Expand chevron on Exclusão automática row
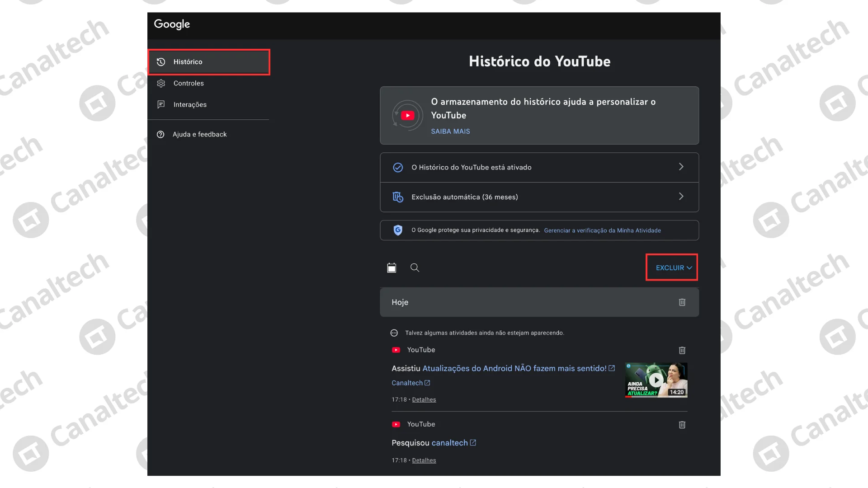The width and height of the screenshot is (868, 488). [x=681, y=197]
